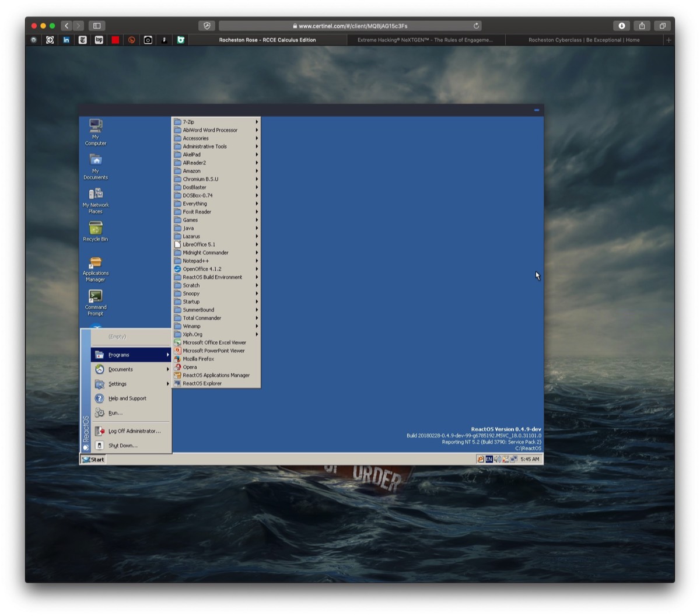700x616 pixels.
Task: Open Microsoft Office Excel Viewer from Programs
Action: (216, 342)
